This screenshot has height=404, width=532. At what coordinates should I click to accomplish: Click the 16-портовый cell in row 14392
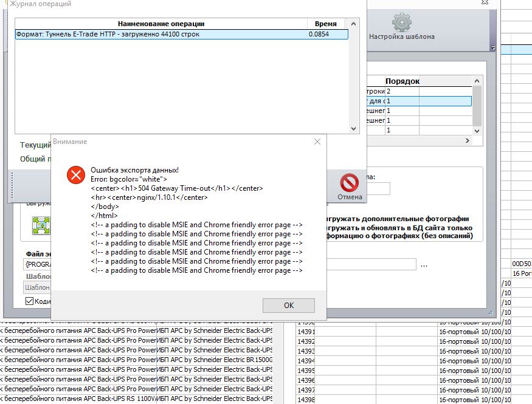coord(475,341)
